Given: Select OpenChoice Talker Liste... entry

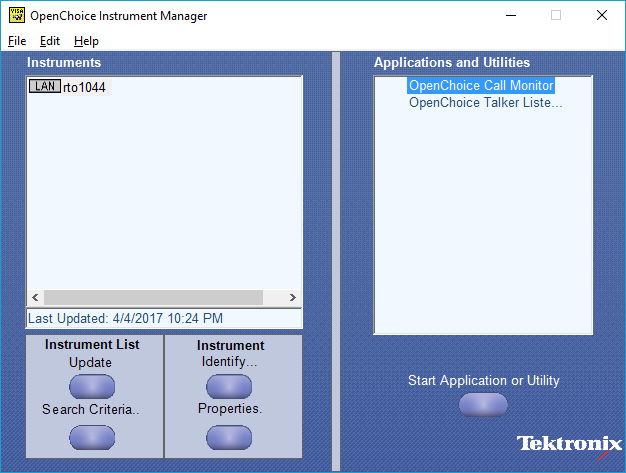Looking at the screenshot, I should [x=485, y=103].
